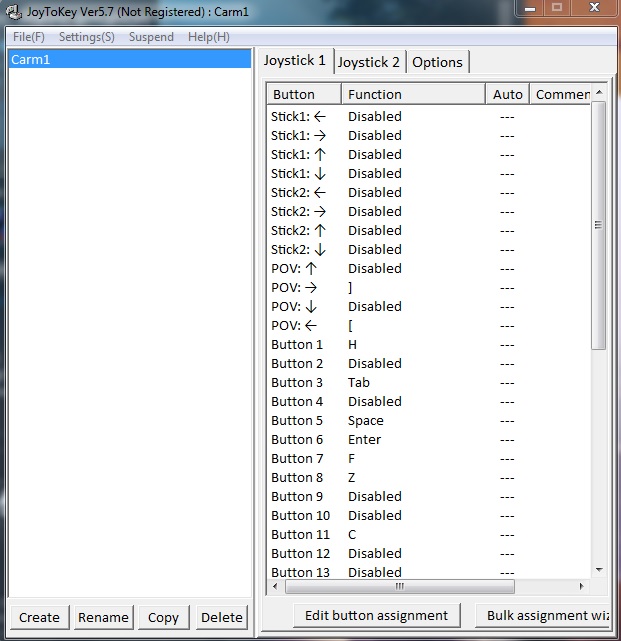Click Edit button assignment
Image resolution: width=621 pixels, height=641 pixels.
click(377, 615)
